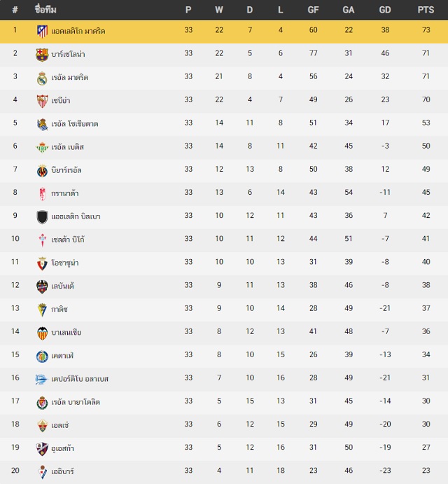Sort table by GD column header
Viewport: 448px width, 484px height.
[385, 10]
